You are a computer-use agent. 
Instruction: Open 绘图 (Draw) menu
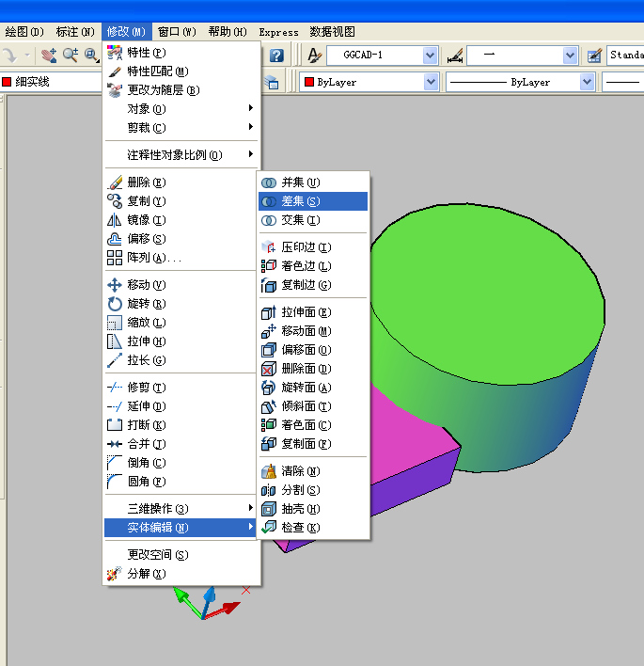(24, 32)
